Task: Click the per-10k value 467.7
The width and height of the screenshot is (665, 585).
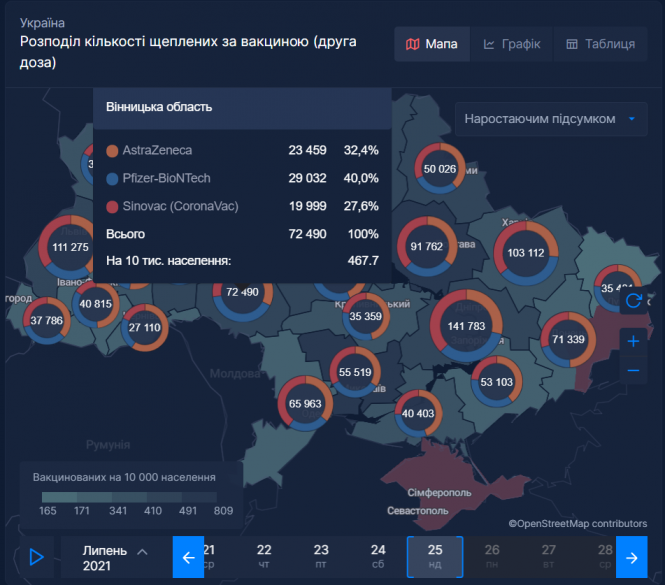Action: point(363,260)
